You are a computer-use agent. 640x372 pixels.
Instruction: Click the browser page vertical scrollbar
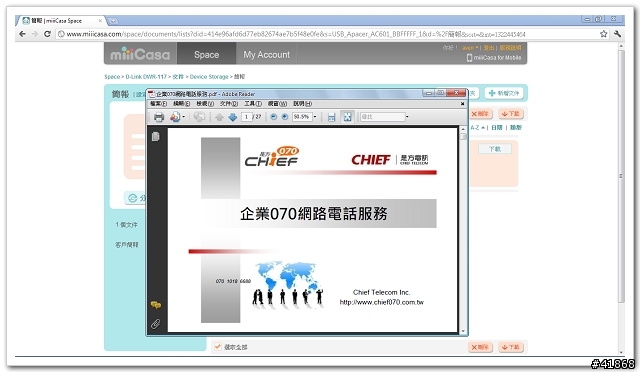point(621,198)
